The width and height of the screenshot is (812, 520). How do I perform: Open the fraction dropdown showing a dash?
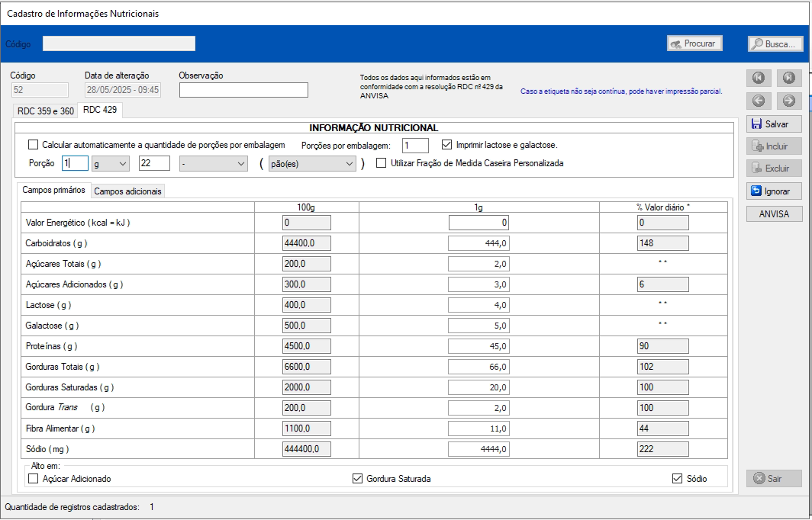214,163
